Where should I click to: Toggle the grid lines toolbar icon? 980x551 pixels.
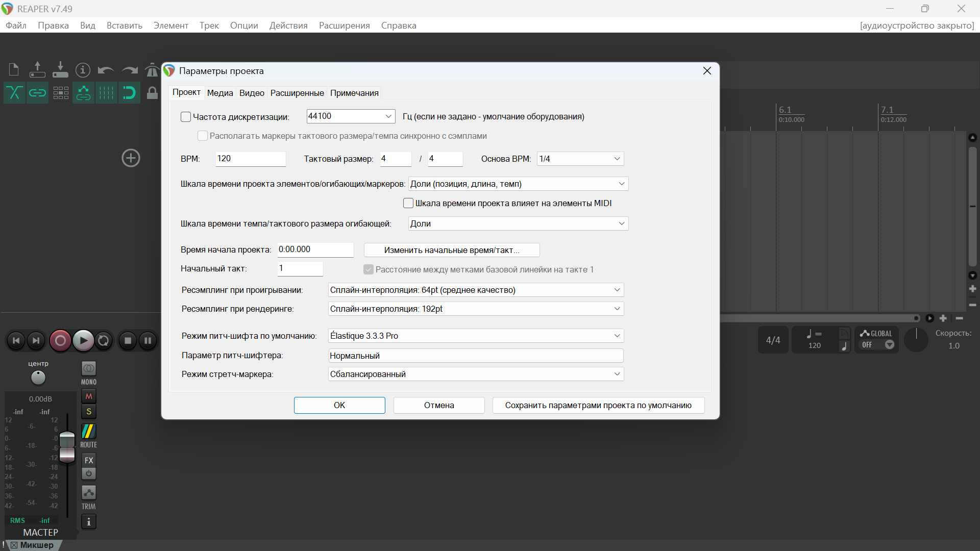click(x=106, y=93)
